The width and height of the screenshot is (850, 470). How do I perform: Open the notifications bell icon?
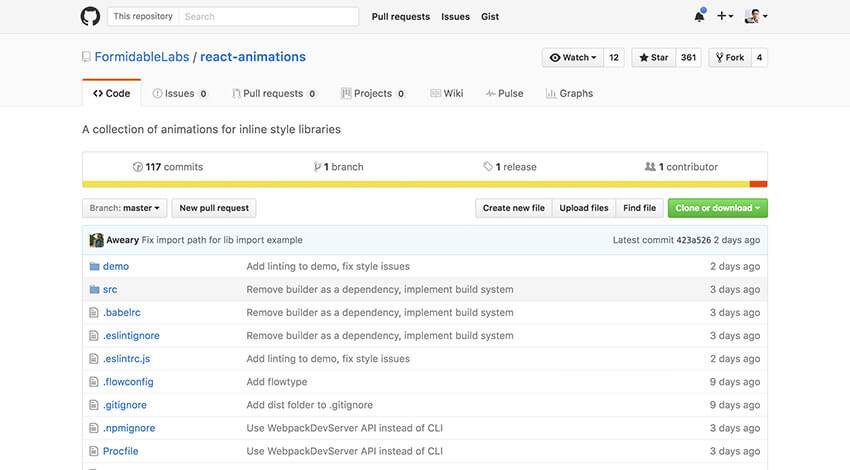coord(699,16)
